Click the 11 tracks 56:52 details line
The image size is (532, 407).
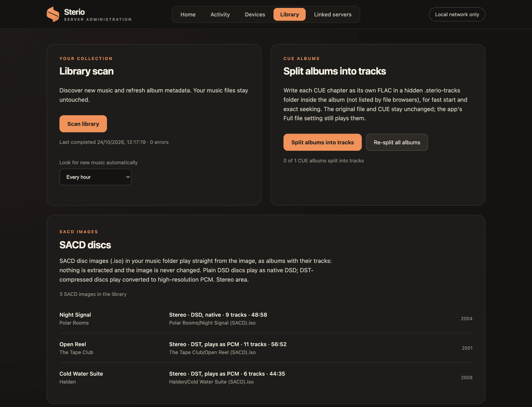point(227,344)
